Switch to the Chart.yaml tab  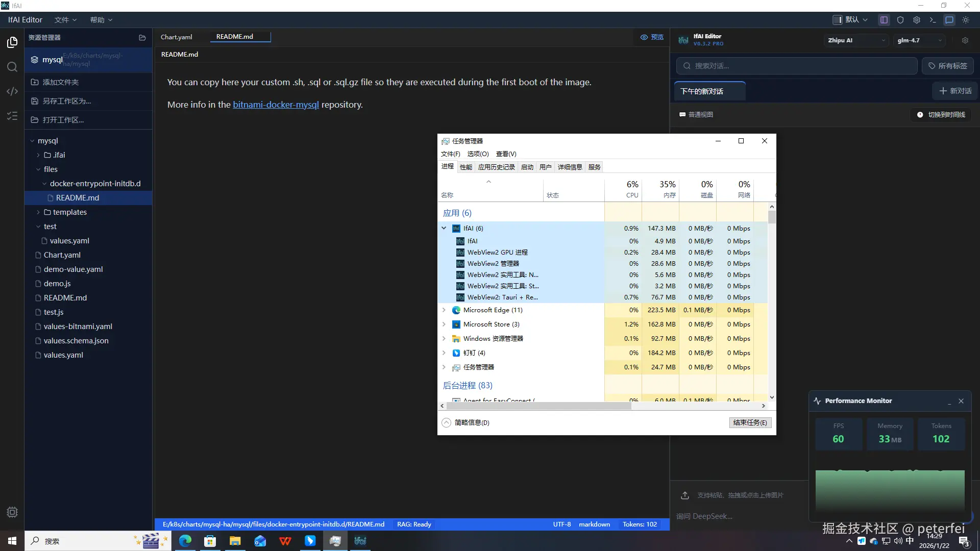[177, 37]
